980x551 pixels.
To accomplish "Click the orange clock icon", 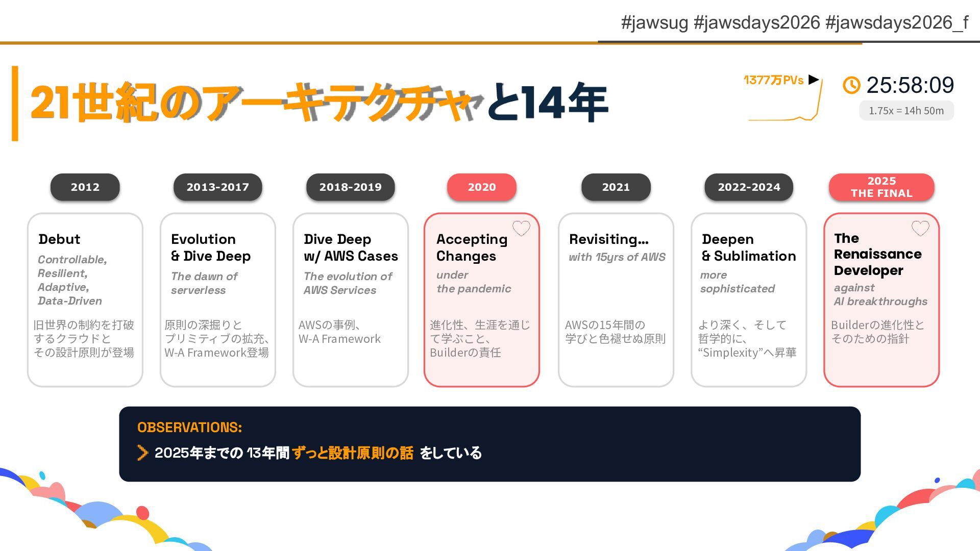I will (x=851, y=85).
